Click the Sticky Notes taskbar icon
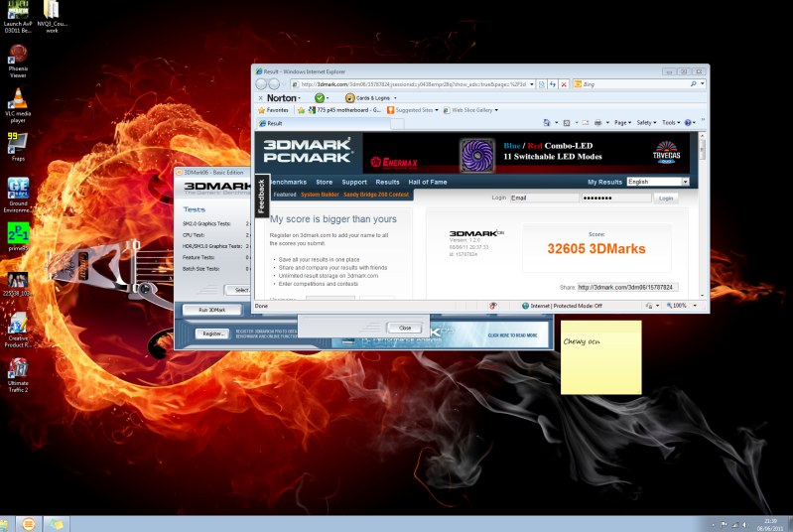Viewport: 793px width, 532px height. tap(57, 524)
